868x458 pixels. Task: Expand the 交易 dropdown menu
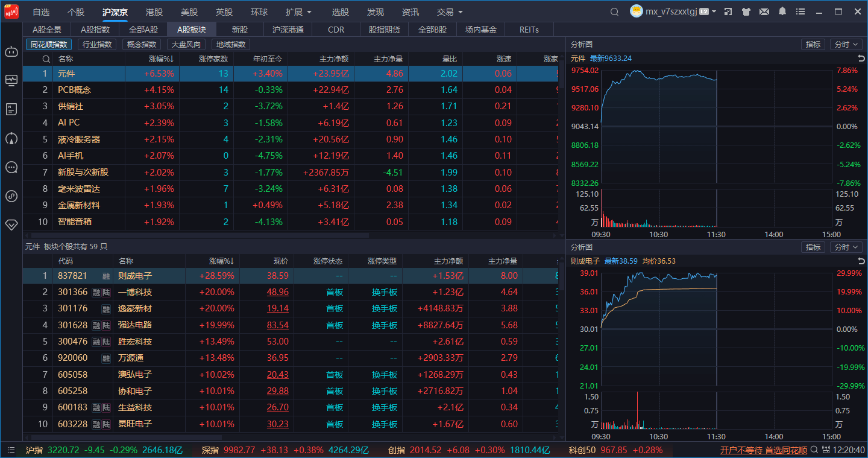tap(450, 12)
